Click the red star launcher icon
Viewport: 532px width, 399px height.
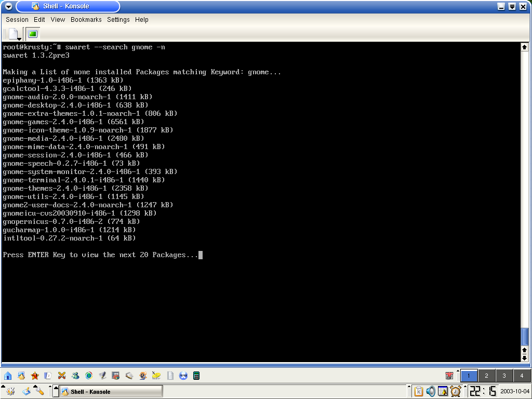pos(35,376)
